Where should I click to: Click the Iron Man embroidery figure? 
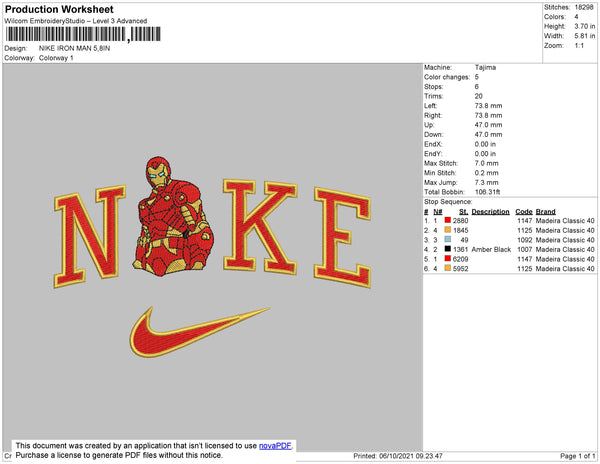coord(173,216)
